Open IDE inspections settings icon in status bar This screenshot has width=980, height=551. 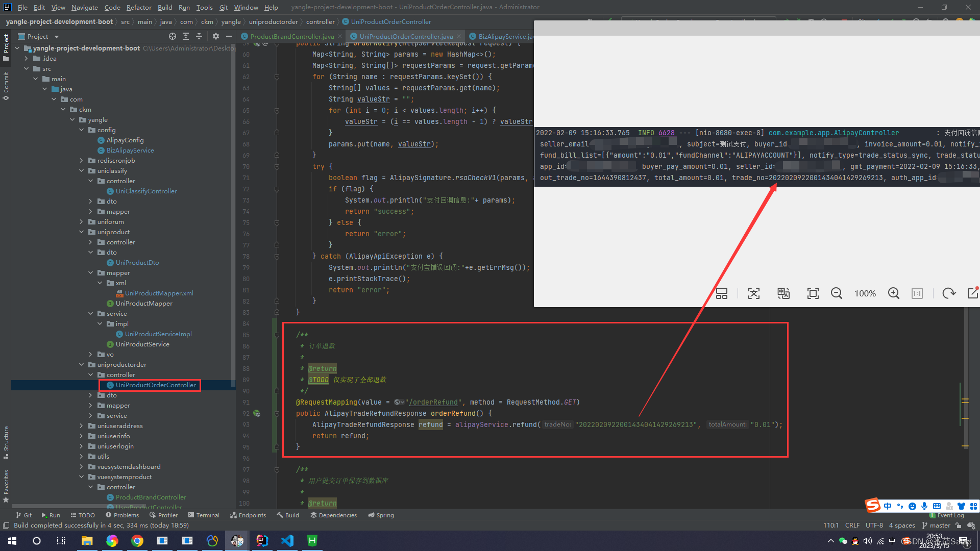point(971,525)
